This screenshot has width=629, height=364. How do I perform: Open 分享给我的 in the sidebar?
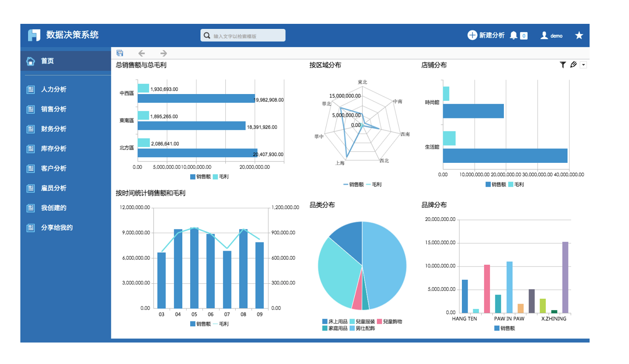point(52,228)
